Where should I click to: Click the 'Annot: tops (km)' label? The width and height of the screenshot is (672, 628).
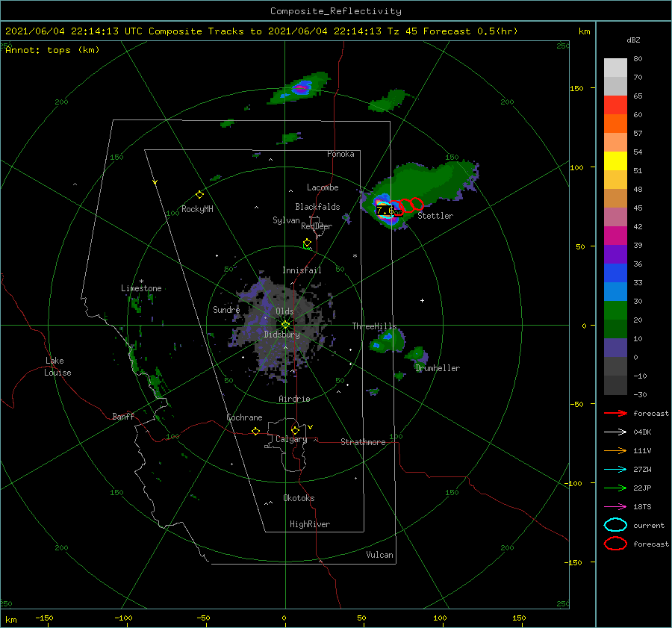pos(52,50)
